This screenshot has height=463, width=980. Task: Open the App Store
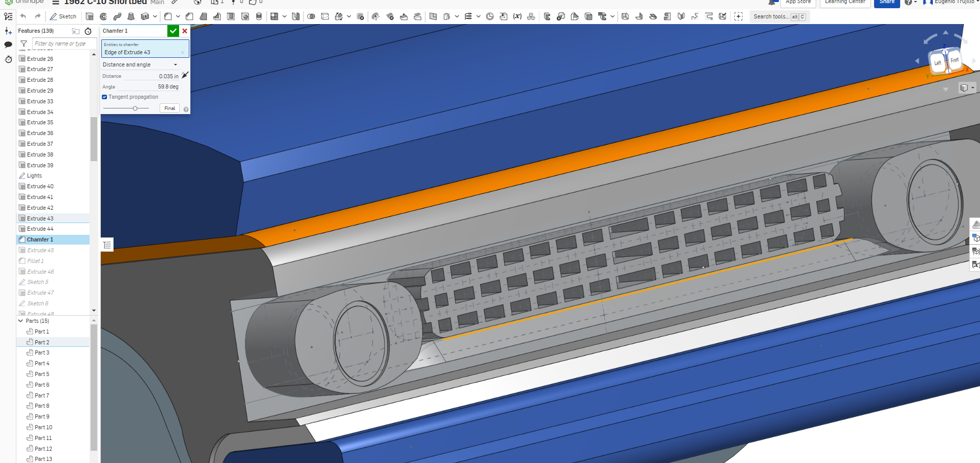(797, 2)
